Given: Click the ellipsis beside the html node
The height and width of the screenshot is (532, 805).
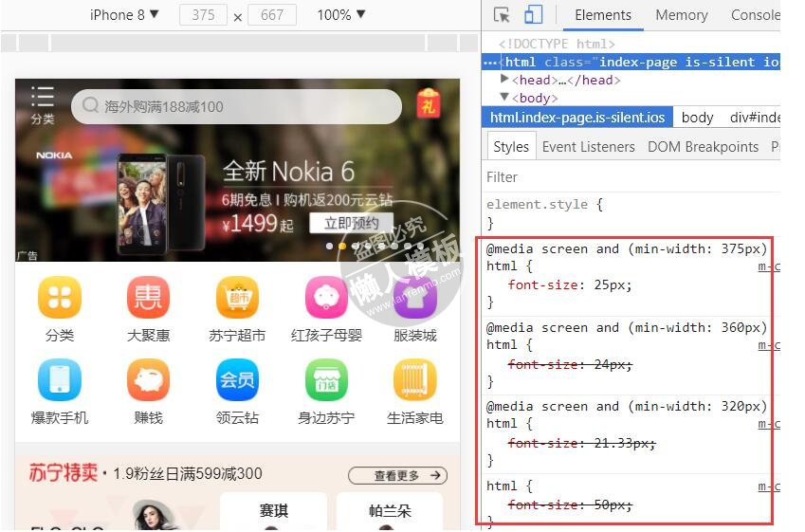Looking at the screenshot, I should 490,64.
